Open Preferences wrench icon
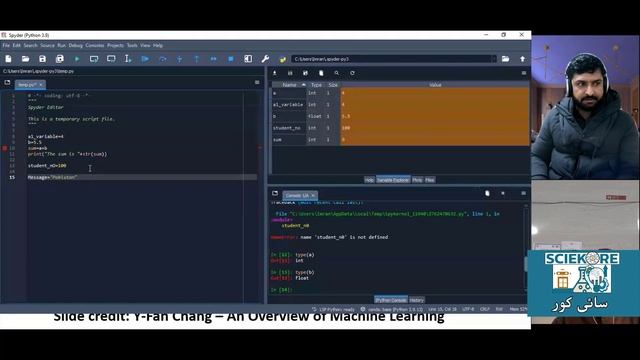Viewport: 640px width, 360px height. click(x=265, y=59)
